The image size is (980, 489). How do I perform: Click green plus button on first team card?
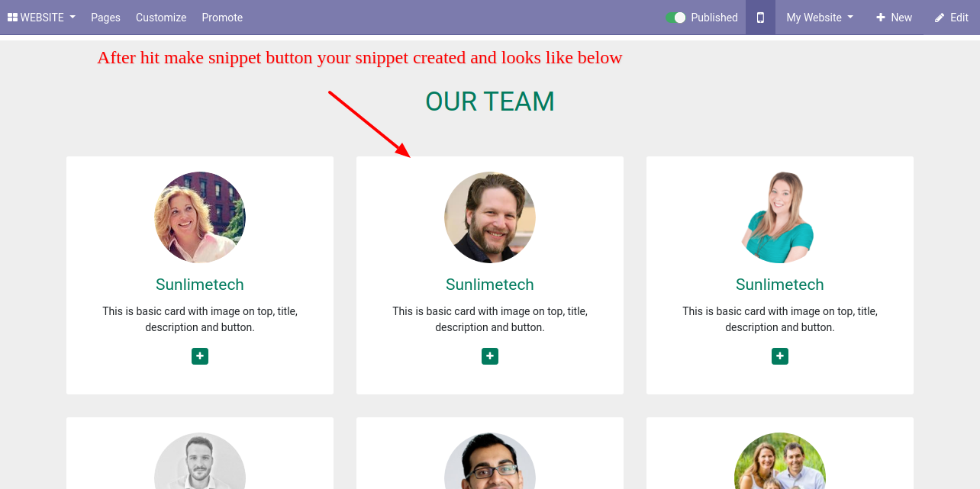(200, 356)
